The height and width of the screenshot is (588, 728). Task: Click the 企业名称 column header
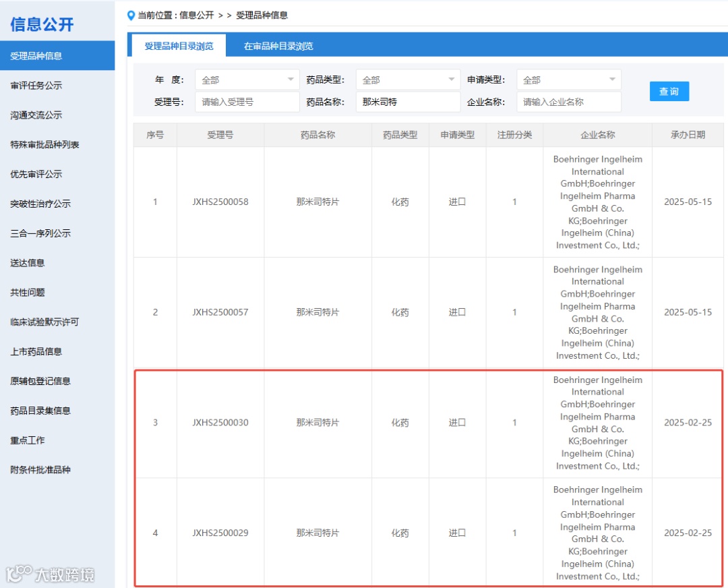(597, 135)
